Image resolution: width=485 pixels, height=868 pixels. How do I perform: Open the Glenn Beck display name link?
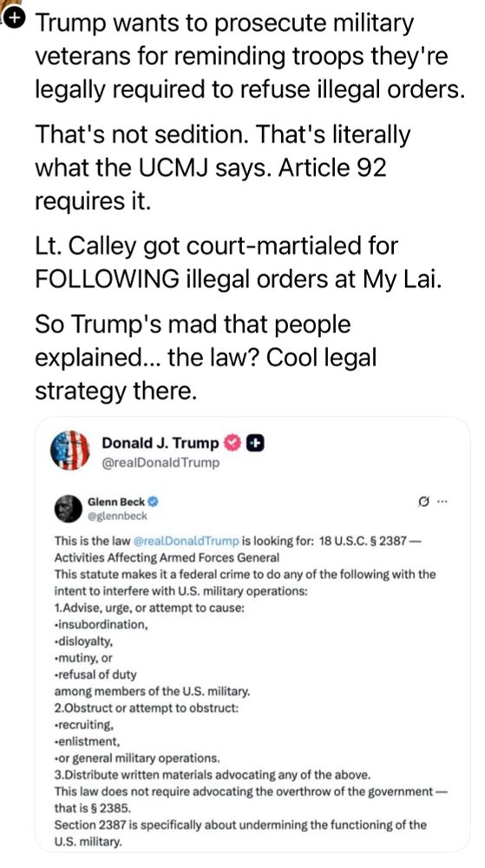[x=116, y=502]
